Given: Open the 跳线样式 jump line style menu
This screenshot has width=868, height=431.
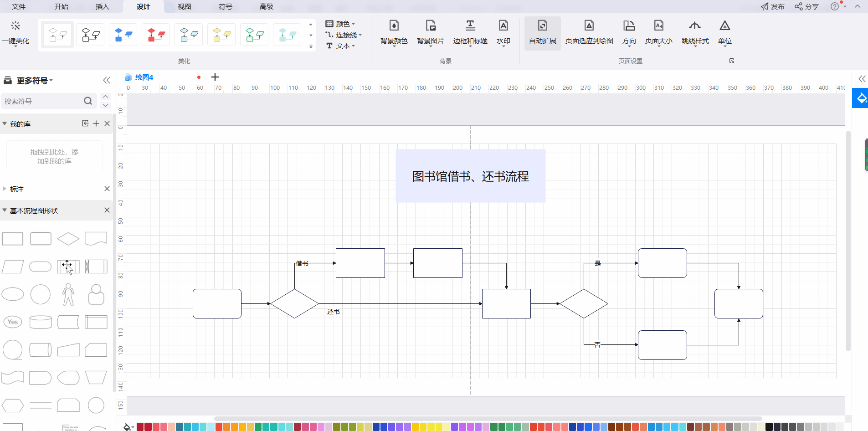Looking at the screenshot, I should tap(695, 33).
